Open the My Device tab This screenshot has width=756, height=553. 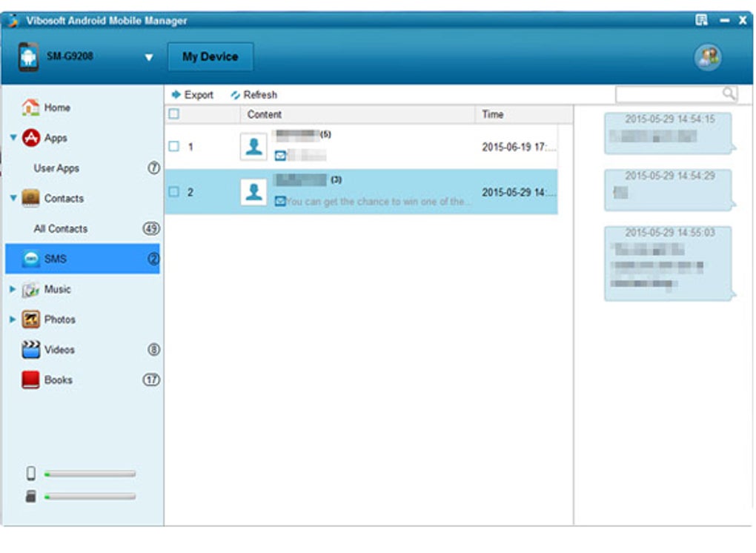(x=210, y=57)
